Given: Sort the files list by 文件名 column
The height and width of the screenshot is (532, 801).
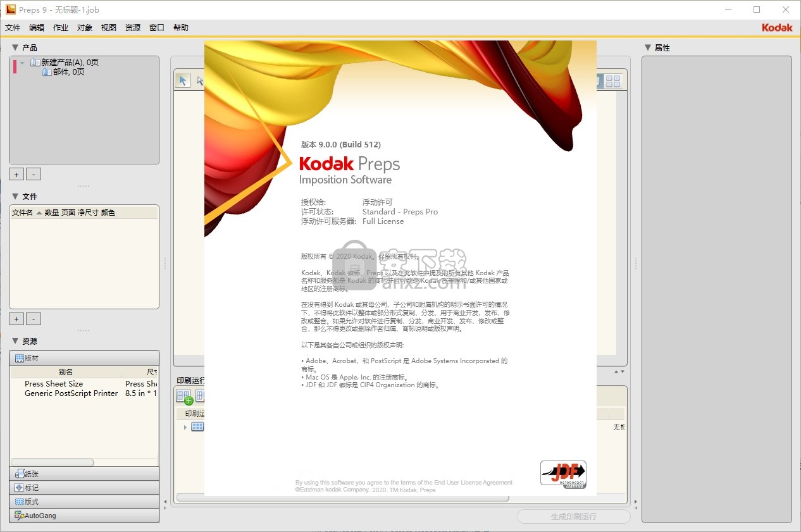Looking at the screenshot, I should [x=27, y=213].
